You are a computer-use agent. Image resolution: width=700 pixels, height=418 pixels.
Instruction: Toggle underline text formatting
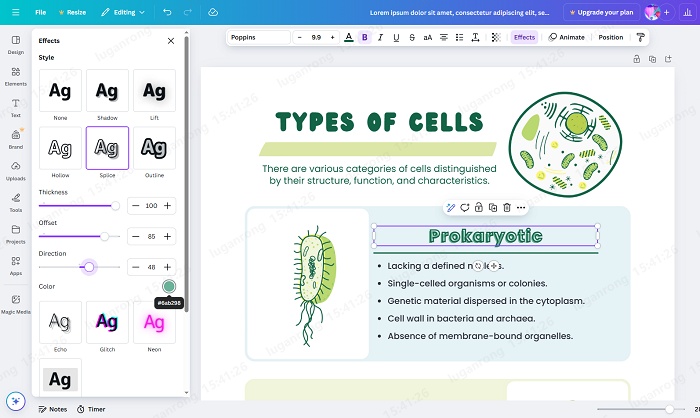click(396, 37)
